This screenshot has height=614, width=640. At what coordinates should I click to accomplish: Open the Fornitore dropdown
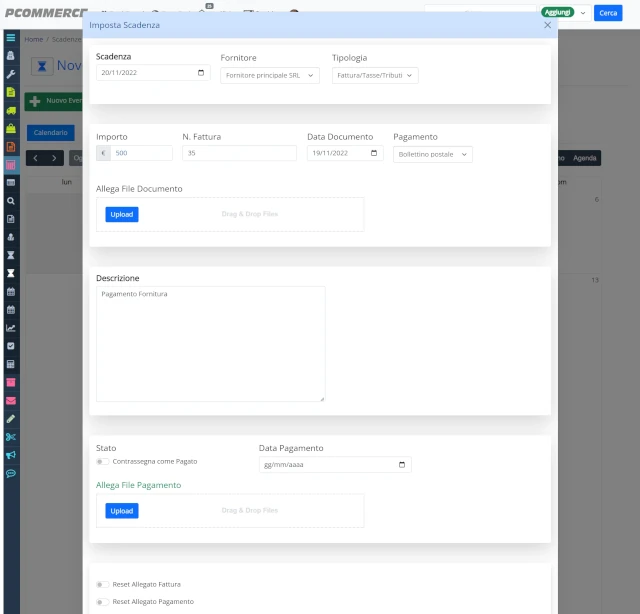(x=270, y=76)
